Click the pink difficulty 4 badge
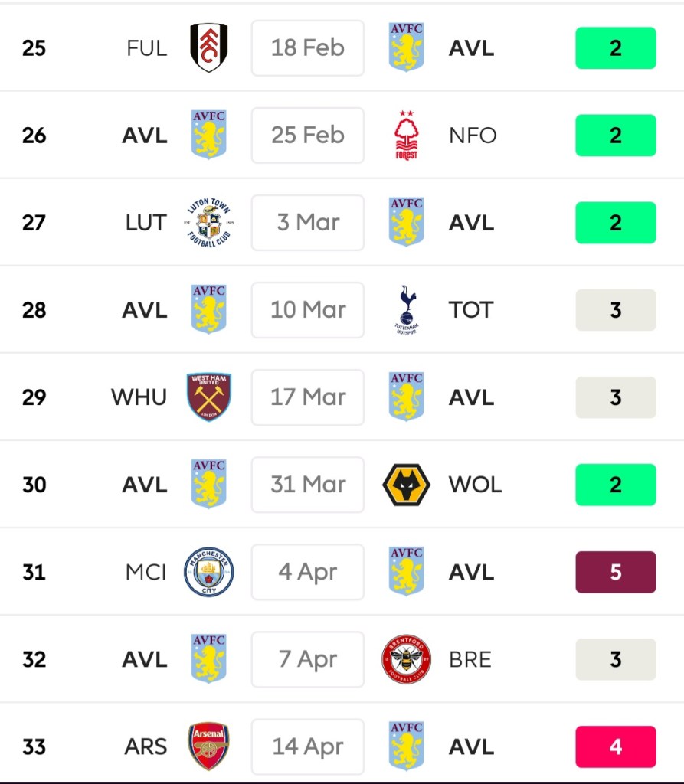 click(x=616, y=746)
